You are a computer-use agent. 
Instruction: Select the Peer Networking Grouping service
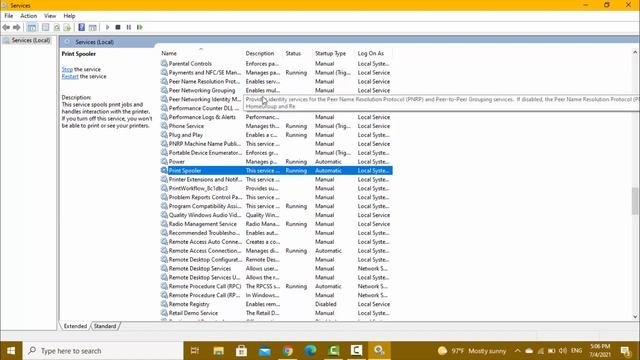(276, 91)
